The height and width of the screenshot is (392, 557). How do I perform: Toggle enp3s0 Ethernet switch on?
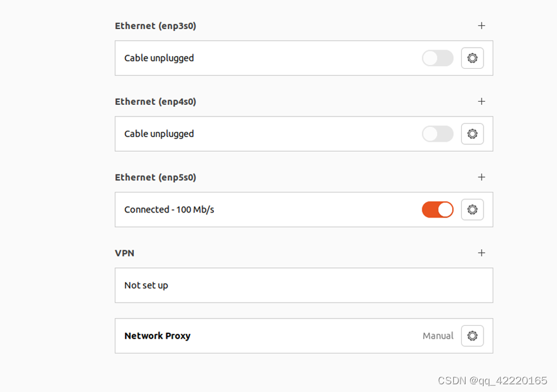coord(438,58)
